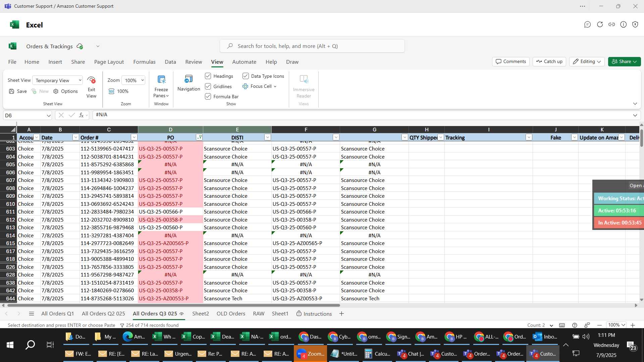
Task: Switch to All Orders Q2 025 sheet
Action: 103,314
